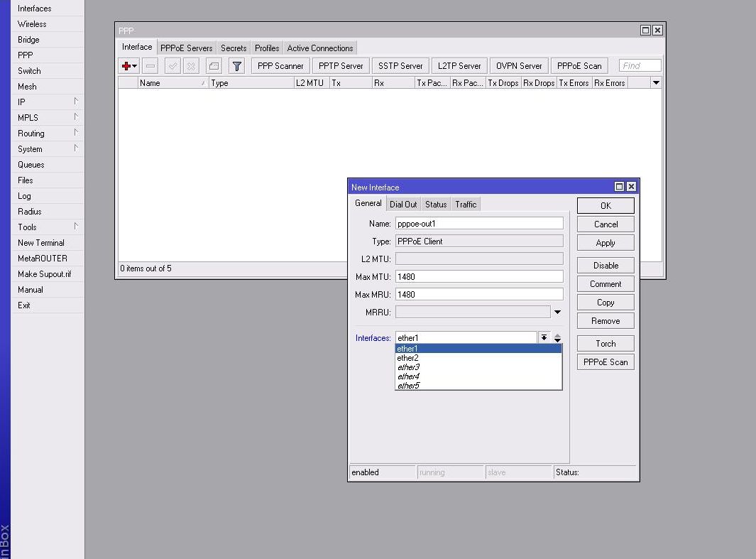Open Log in the sidebar menu
Screen dimensions: 756x559
click(x=48, y=196)
